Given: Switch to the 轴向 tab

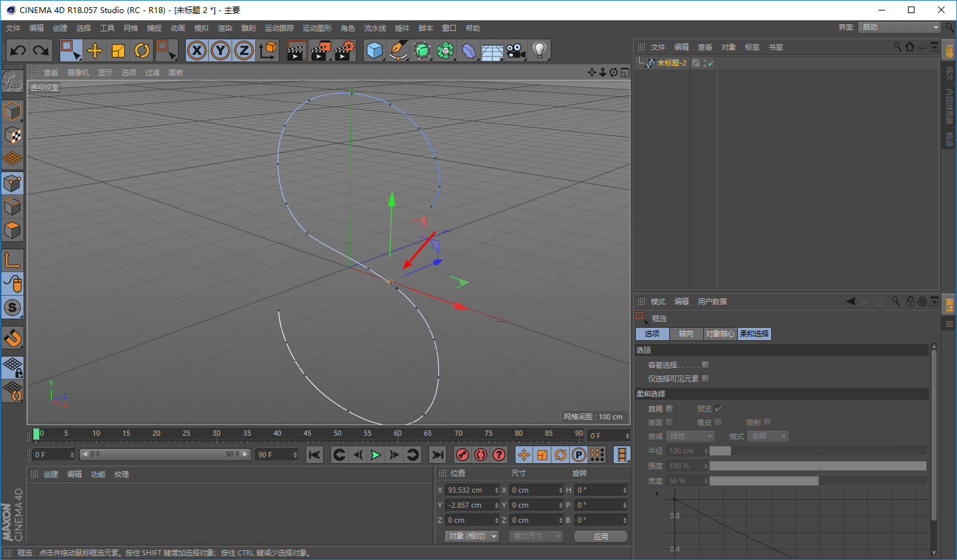Looking at the screenshot, I should (x=686, y=334).
